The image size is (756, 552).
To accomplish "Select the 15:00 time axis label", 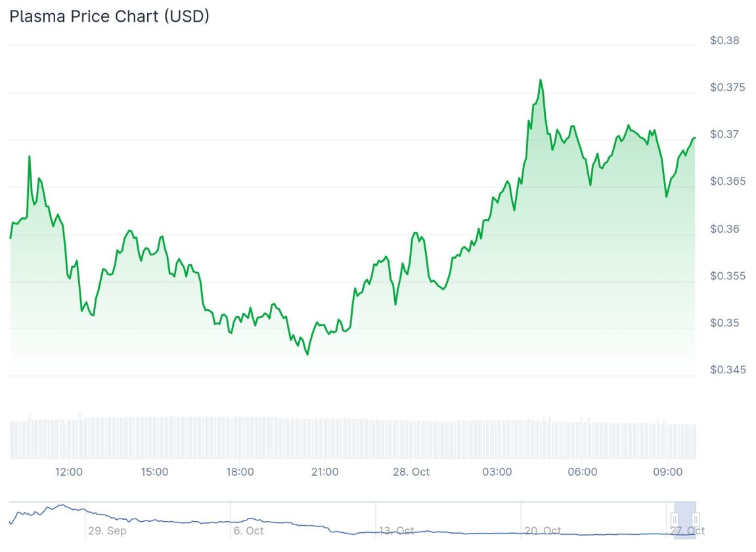I will [154, 472].
